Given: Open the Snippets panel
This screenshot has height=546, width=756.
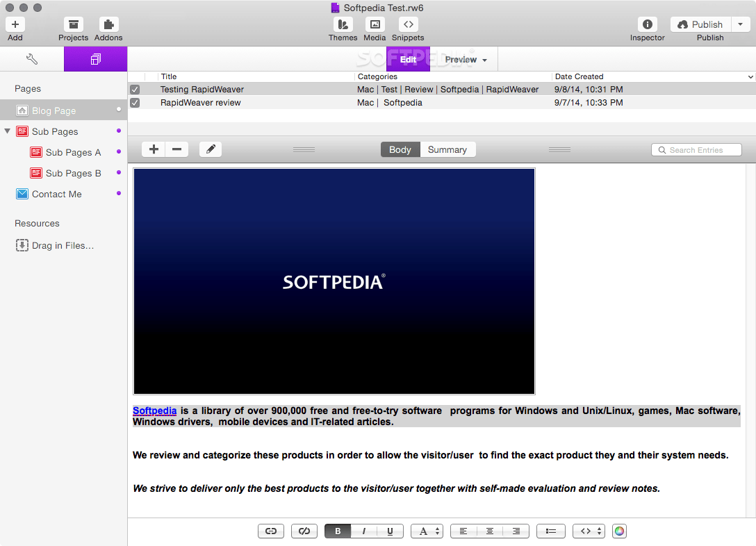Looking at the screenshot, I should pos(408,24).
